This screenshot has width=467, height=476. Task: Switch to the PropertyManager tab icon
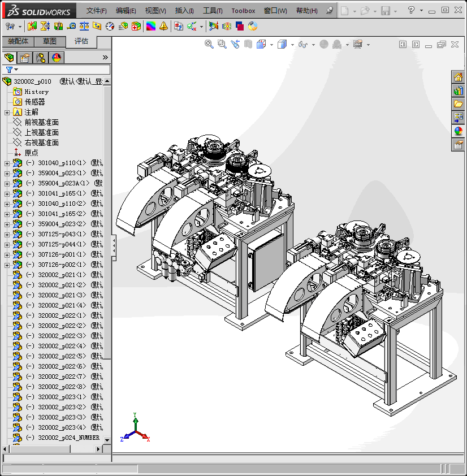pos(24,58)
